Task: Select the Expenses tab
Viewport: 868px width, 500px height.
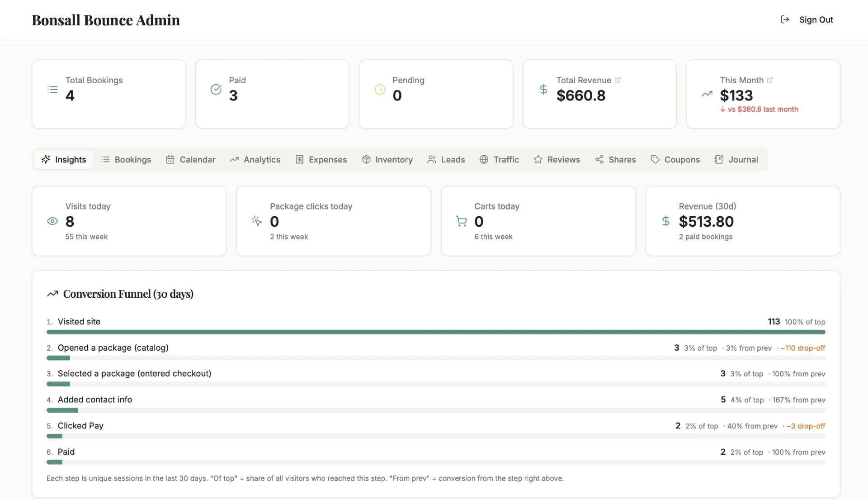Action: click(321, 159)
